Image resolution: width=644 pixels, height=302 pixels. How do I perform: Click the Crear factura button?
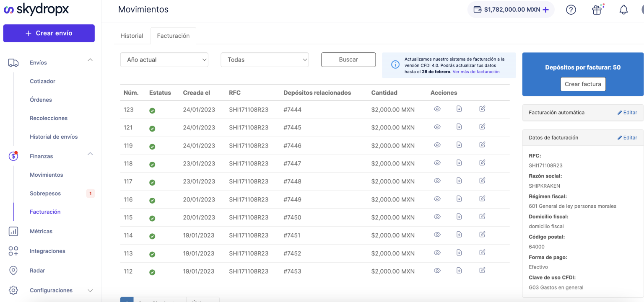tap(583, 84)
